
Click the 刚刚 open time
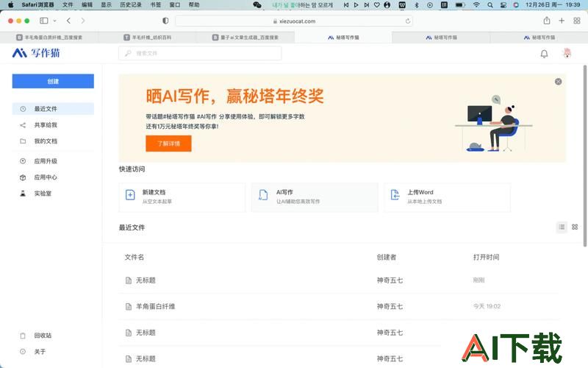point(479,280)
